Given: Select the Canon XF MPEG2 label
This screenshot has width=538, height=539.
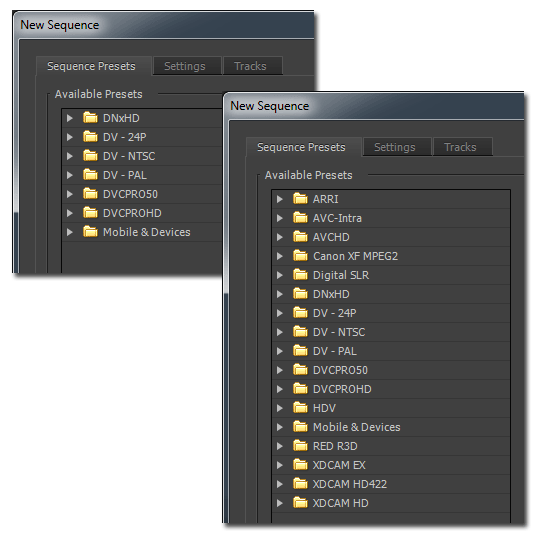Looking at the screenshot, I should [355, 256].
